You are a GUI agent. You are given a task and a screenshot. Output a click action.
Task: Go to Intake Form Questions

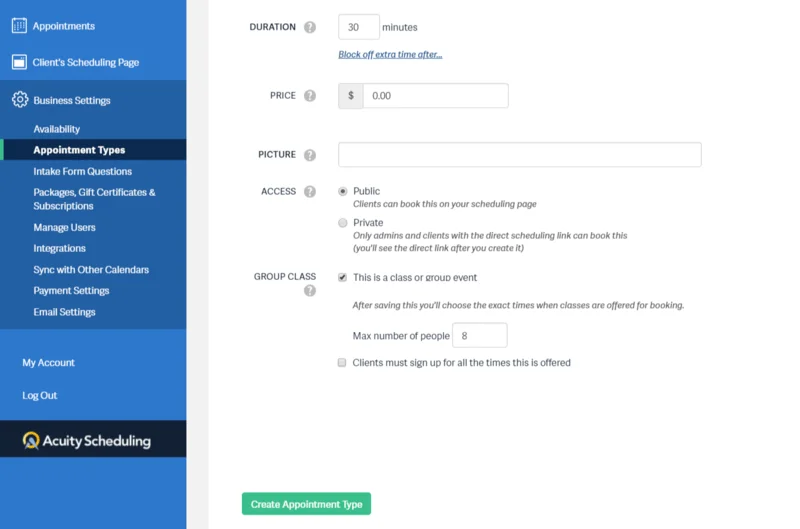click(82, 171)
